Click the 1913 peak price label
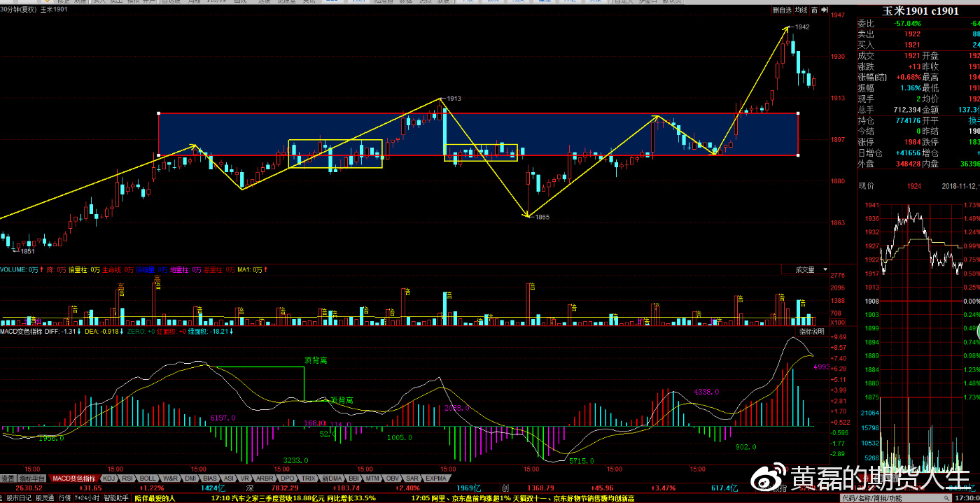Image resolution: width=980 pixels, height=503 pixels. click(454, 99)
